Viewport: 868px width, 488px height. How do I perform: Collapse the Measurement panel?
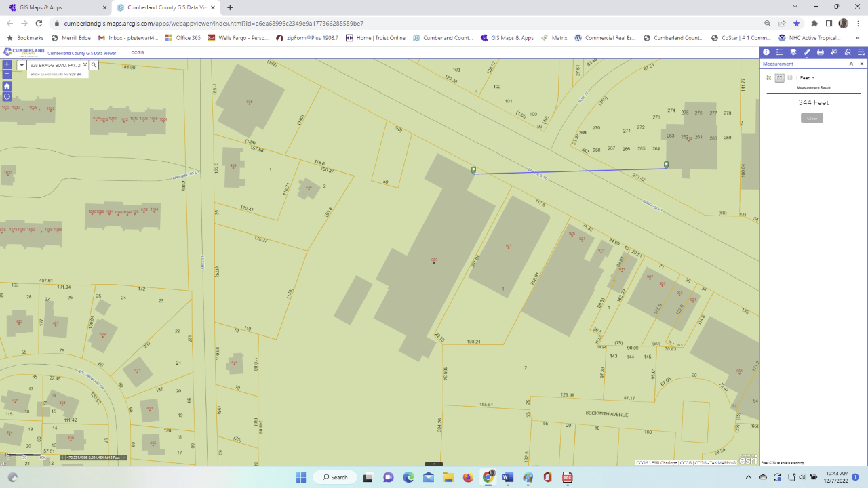(851, 64)
